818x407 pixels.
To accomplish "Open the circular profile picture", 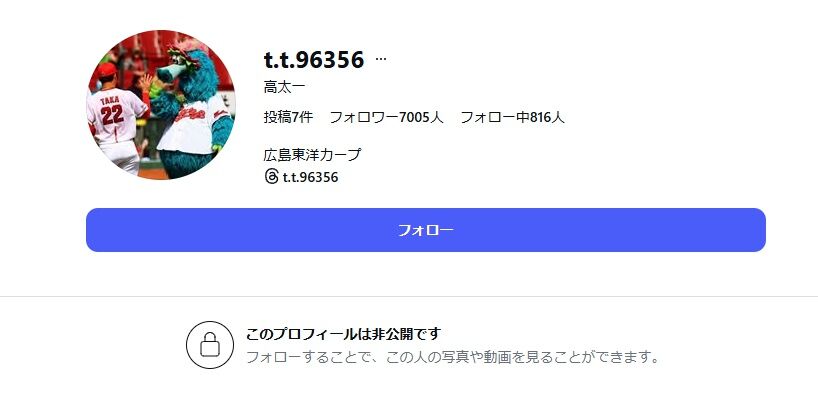I will [x=161, y=104].
